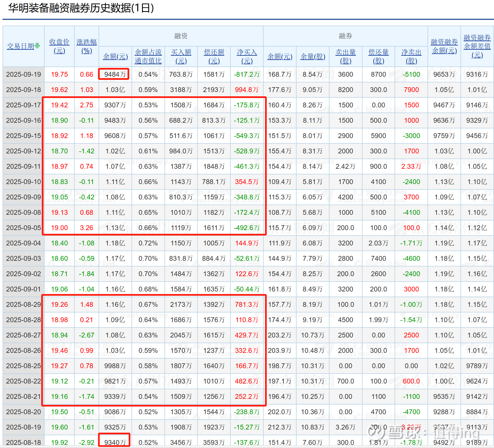
Task: Select the 2025-09-01 date cell
Action: point(24,289)
